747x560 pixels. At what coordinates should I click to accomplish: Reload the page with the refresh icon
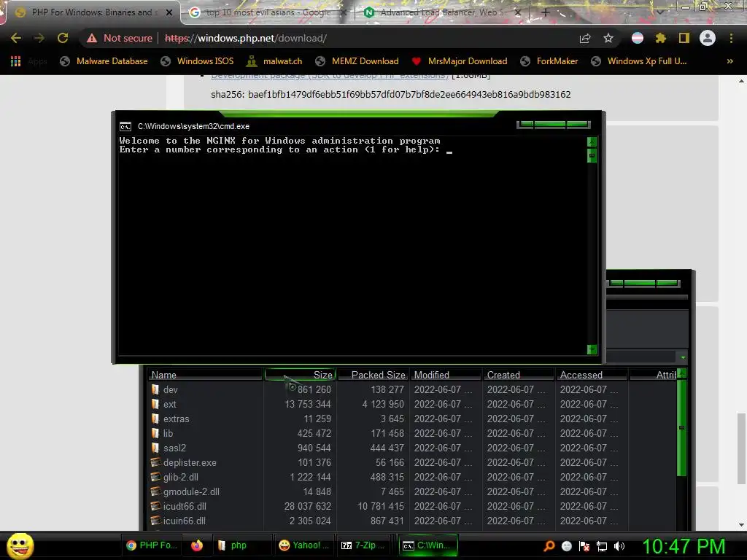[x=63, y=38]
